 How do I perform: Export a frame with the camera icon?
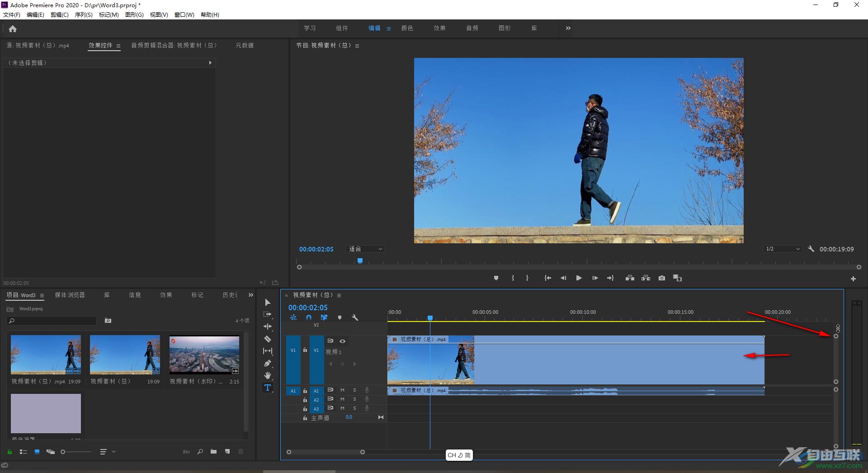[662, 278]
